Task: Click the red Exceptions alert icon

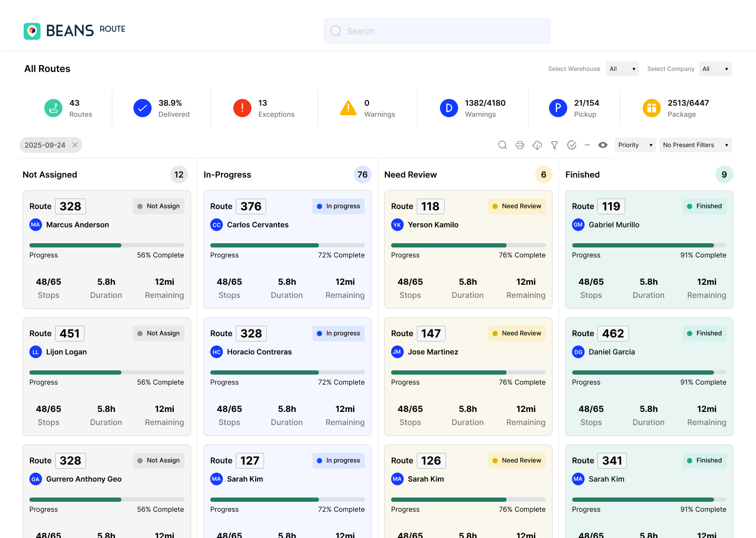Action: pyautogui.click(x=242, y=108)
